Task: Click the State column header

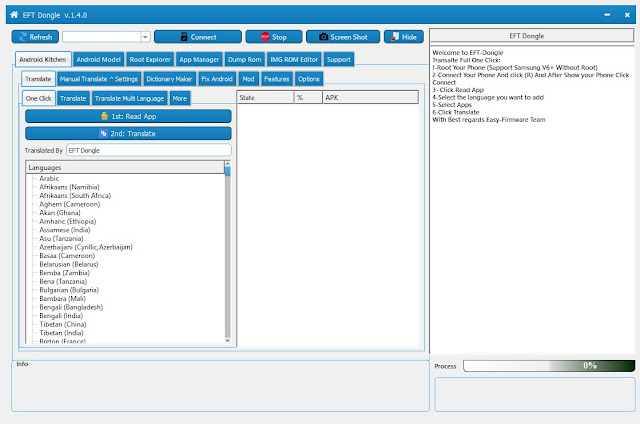Action: (x=265, y=98)
